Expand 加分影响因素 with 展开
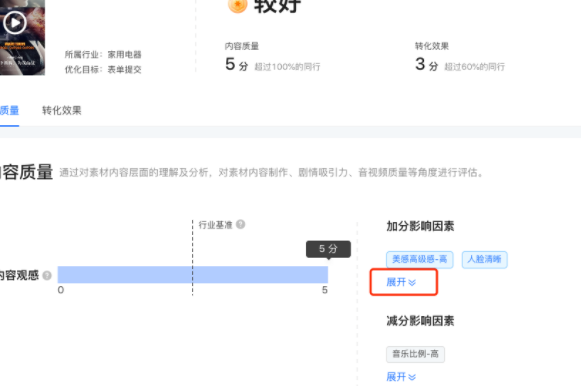 (401, 282)
